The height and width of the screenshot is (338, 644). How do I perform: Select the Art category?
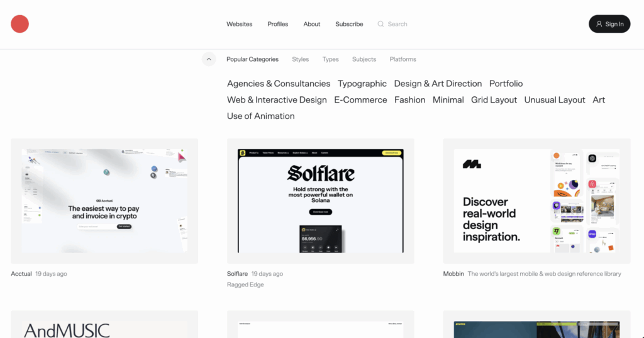click(x=599, y=100)
